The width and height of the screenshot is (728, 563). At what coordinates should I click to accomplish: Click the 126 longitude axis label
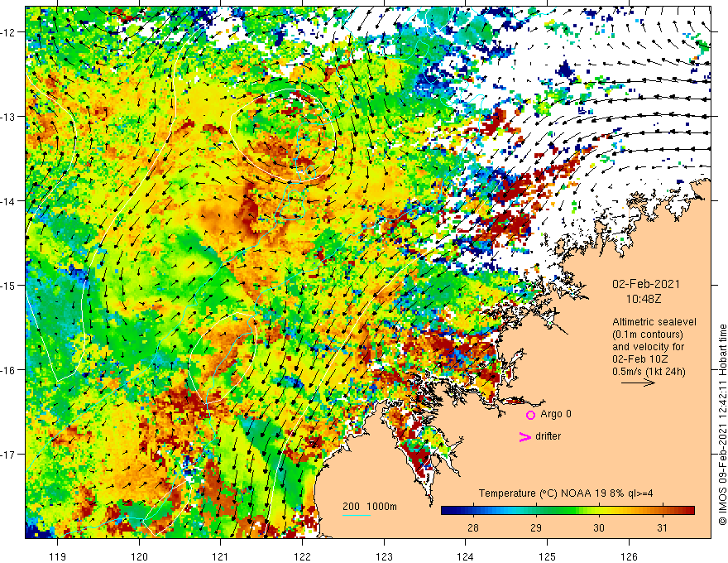point(629,556)
